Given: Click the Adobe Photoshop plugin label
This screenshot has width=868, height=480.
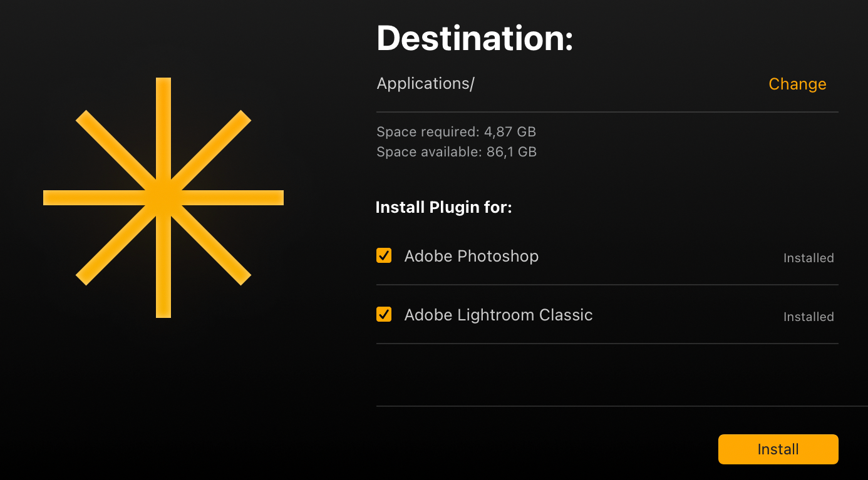Looking at the screenshot, I should tap(471, 256).
